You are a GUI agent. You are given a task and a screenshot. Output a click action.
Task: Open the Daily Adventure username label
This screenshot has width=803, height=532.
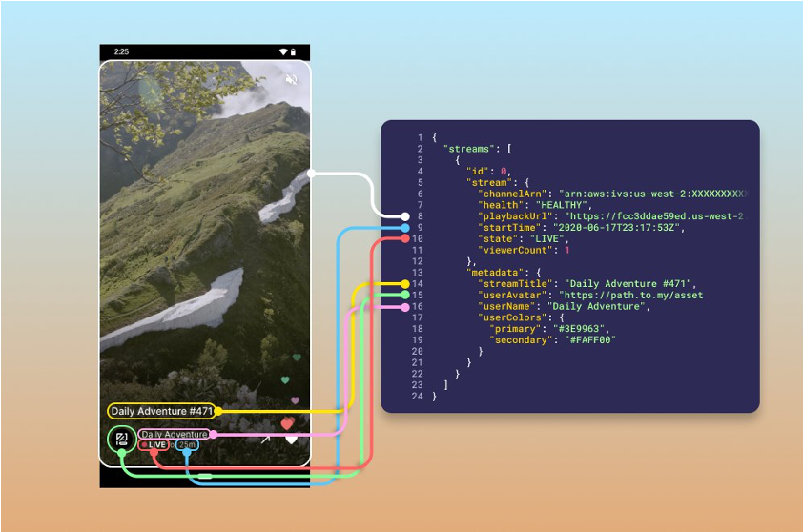175,434
